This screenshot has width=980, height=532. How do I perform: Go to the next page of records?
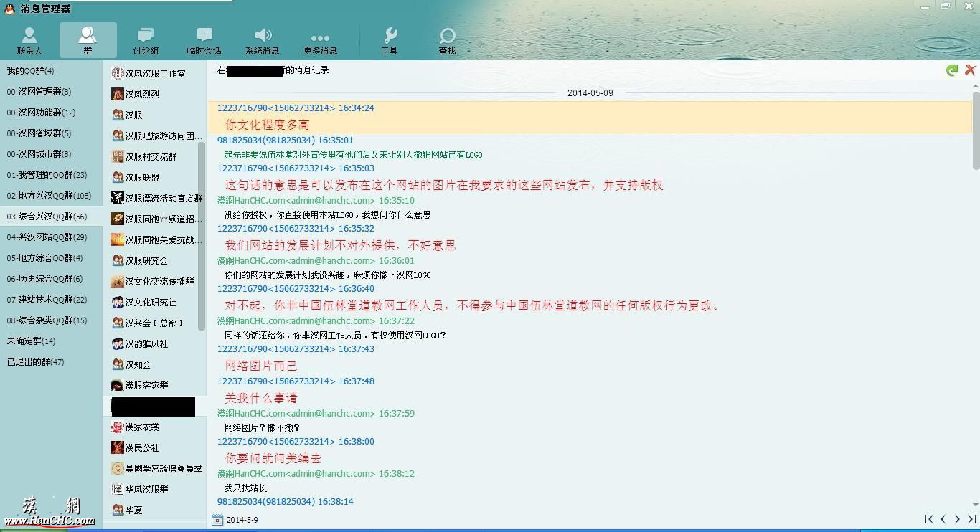pos(958,519)
